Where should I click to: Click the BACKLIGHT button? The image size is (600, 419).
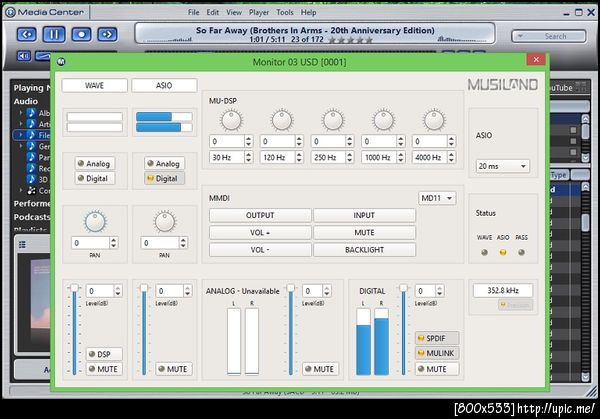pyautogui.click(x=364, y=249)
